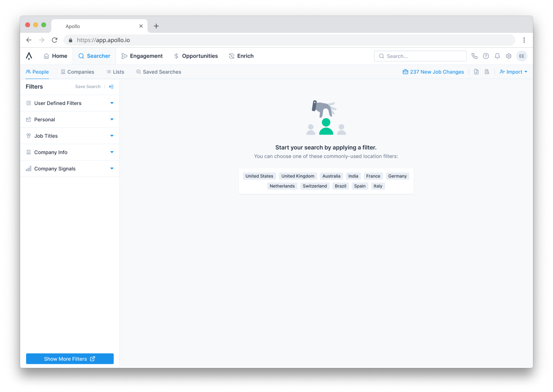This screenshot has width=553, height=392.
Task: Click the file export icon next to Import
Action: tap(487, 72)
